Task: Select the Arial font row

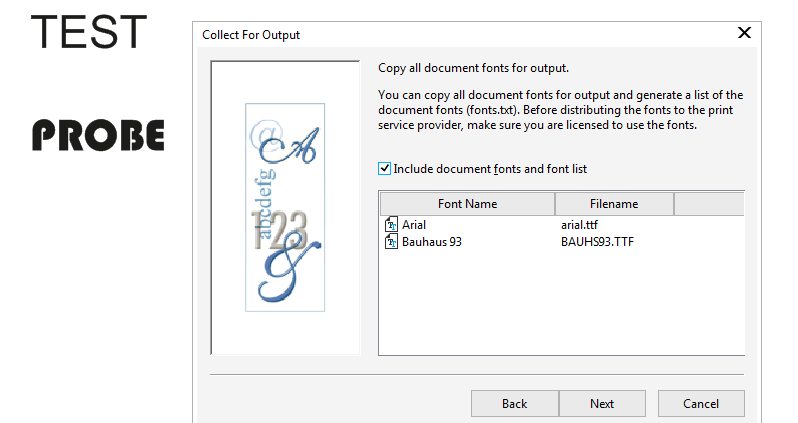Action: coord(414,226)
